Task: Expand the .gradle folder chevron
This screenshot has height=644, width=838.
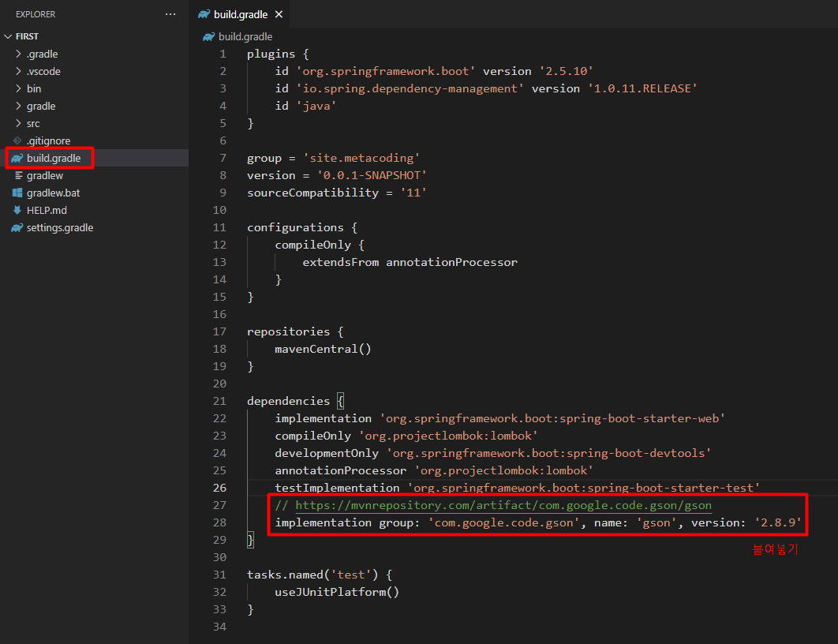Action: tap(19, 54)
